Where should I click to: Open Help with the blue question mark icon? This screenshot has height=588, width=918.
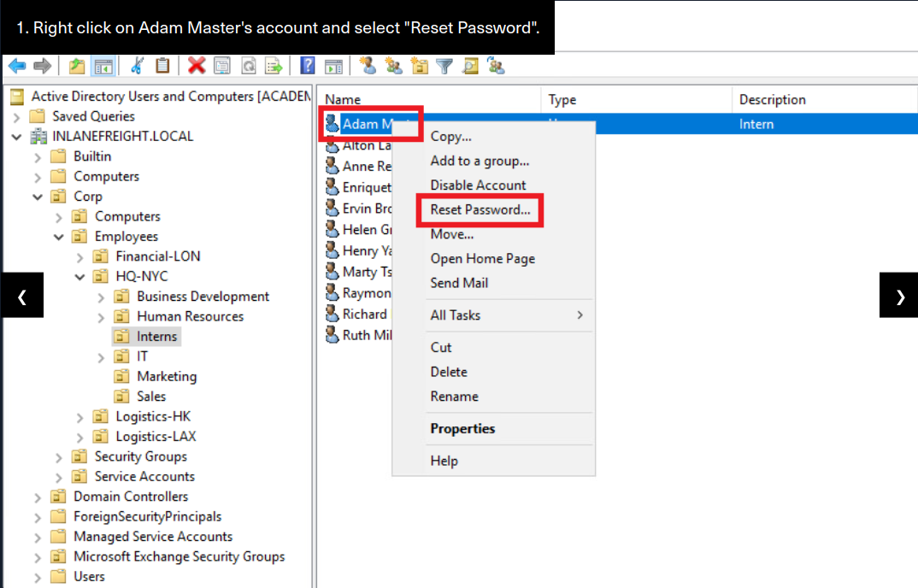[308, 66]
